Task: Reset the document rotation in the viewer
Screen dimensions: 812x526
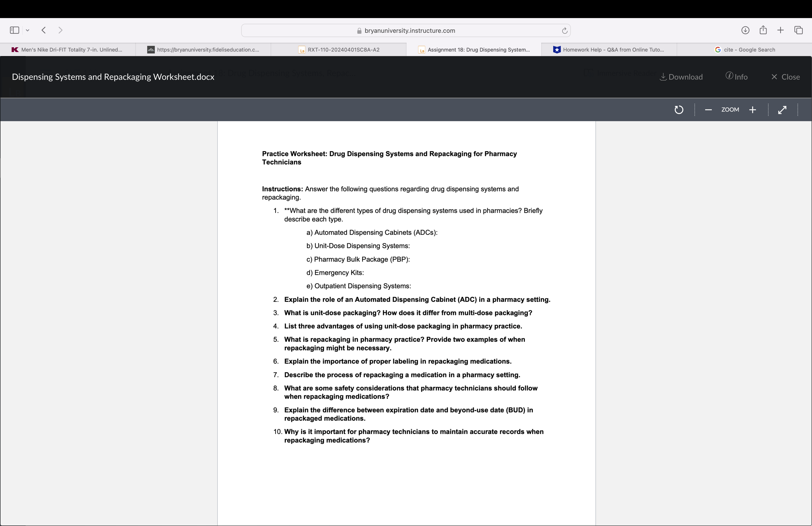Action: point(679,110)
